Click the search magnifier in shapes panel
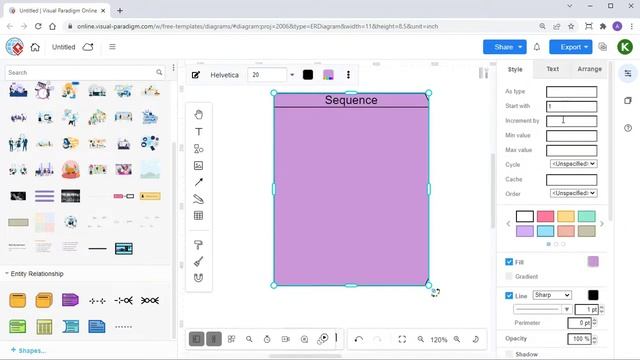640x360 pixels. (x=159, y=73)
